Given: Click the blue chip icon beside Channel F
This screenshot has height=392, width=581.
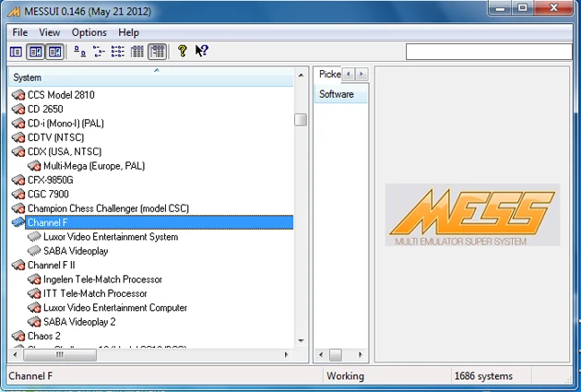Looking at the screenshot, I should pyautogui.click(x=18, y=222).
